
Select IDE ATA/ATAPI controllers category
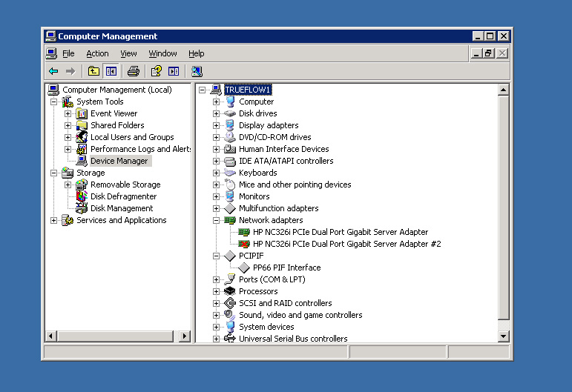click(x=286, y=161)
